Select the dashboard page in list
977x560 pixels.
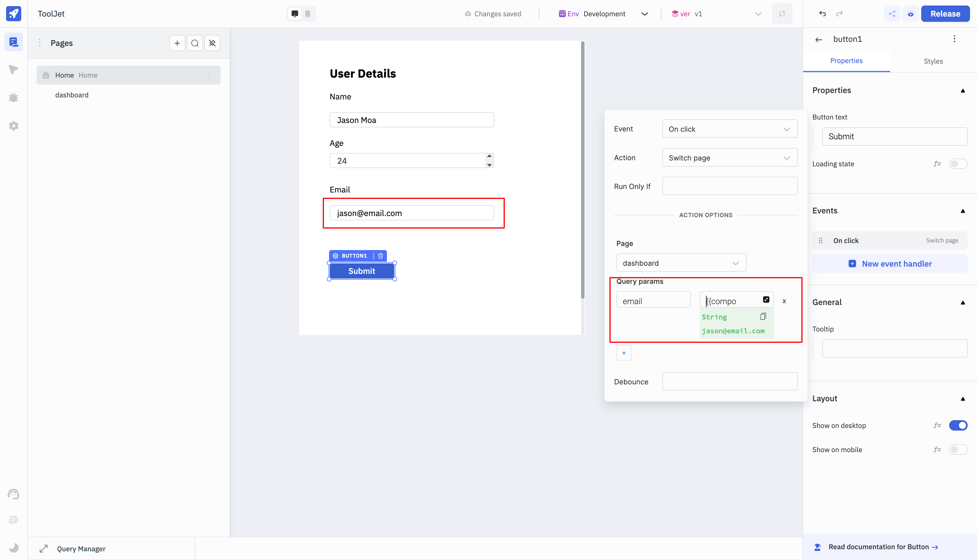coord(72,95)
